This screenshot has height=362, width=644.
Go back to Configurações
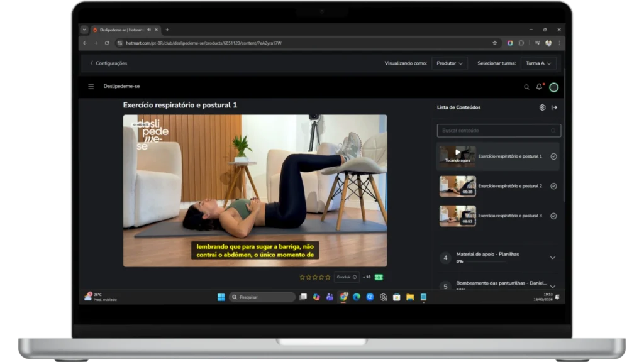pyautogui.click(x=108, y=63)
